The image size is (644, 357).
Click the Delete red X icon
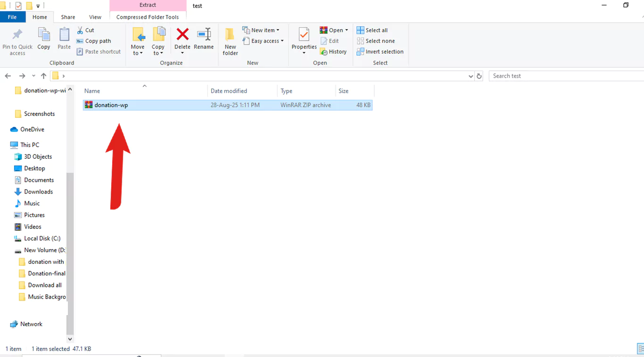click(x=182, y=34)
